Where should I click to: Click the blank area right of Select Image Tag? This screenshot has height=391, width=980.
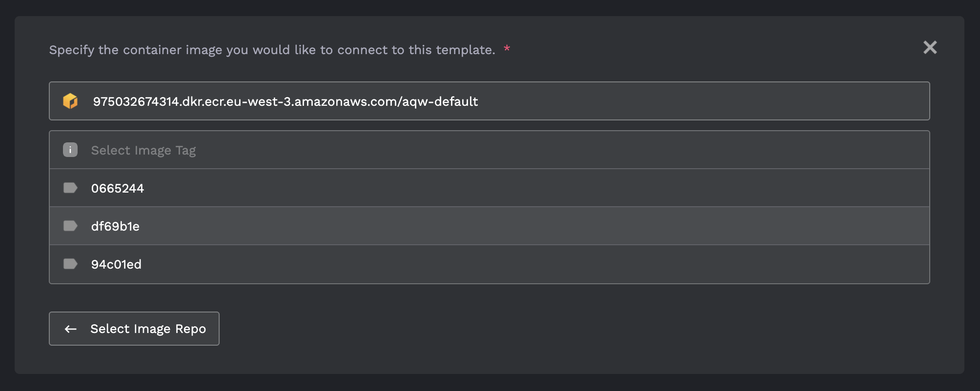tap(561, 150)
